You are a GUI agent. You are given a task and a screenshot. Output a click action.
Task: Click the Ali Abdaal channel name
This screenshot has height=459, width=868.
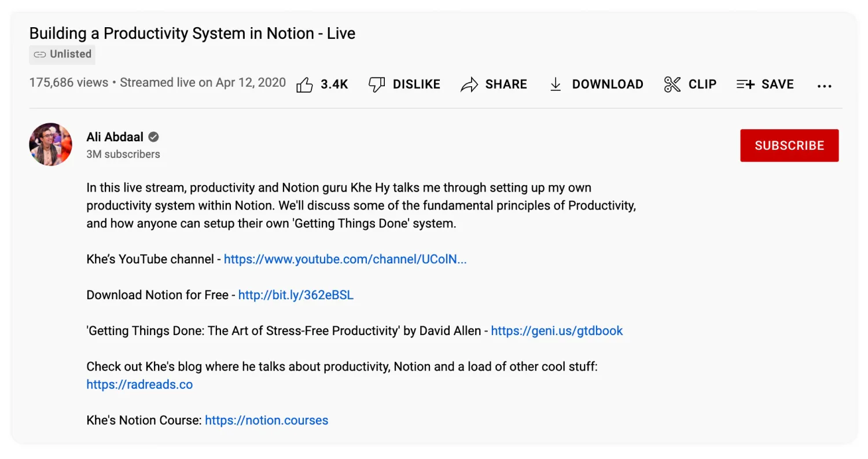(115, 137)
